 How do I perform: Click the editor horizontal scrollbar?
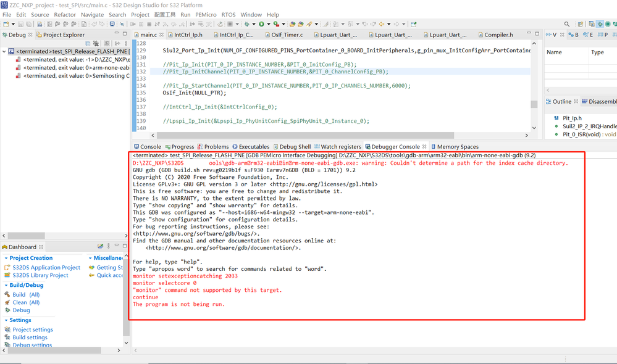pos(305,135)
